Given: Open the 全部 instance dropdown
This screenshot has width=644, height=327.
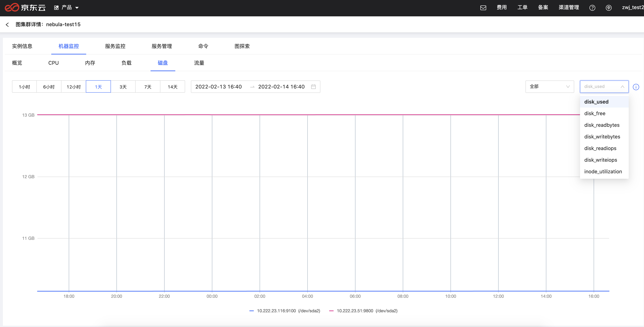Looking at the screenshot, I should [x=549, y=87].
